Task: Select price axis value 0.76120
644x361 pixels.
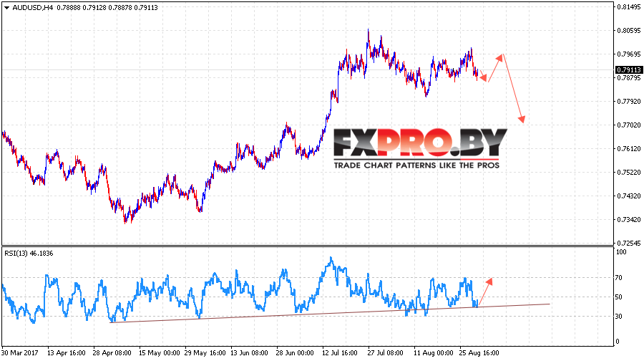Action: 629,149
